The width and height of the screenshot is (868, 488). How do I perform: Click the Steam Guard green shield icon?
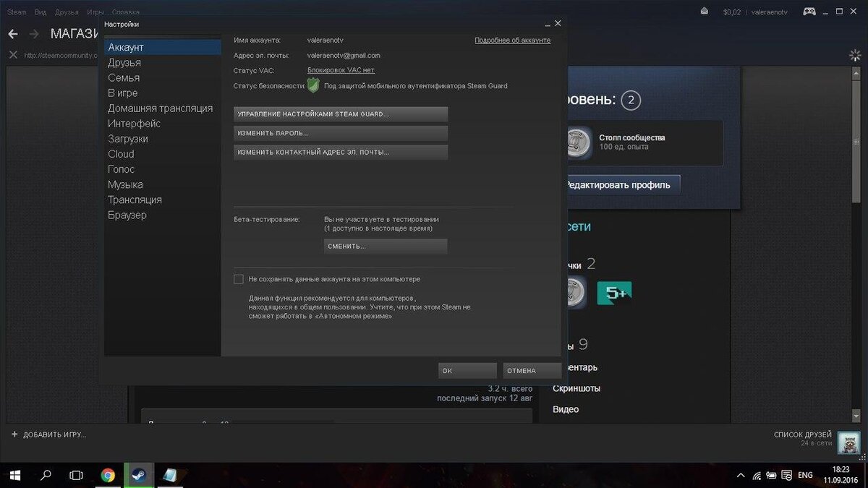point(313,85)
